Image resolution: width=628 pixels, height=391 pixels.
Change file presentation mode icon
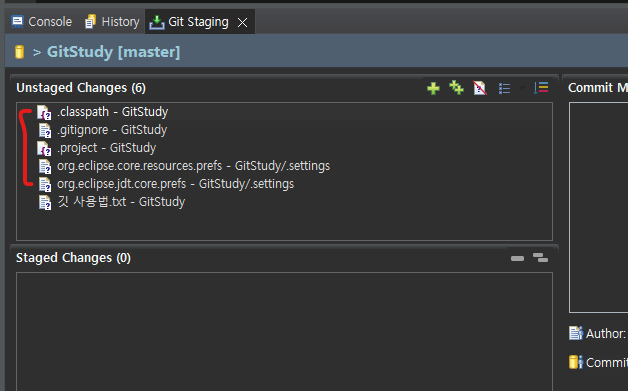click(504, 88)
